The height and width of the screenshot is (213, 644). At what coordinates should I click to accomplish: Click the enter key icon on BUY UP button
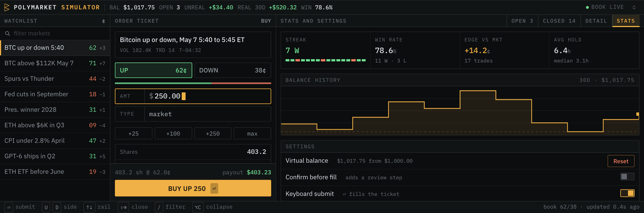coord(214,188)
